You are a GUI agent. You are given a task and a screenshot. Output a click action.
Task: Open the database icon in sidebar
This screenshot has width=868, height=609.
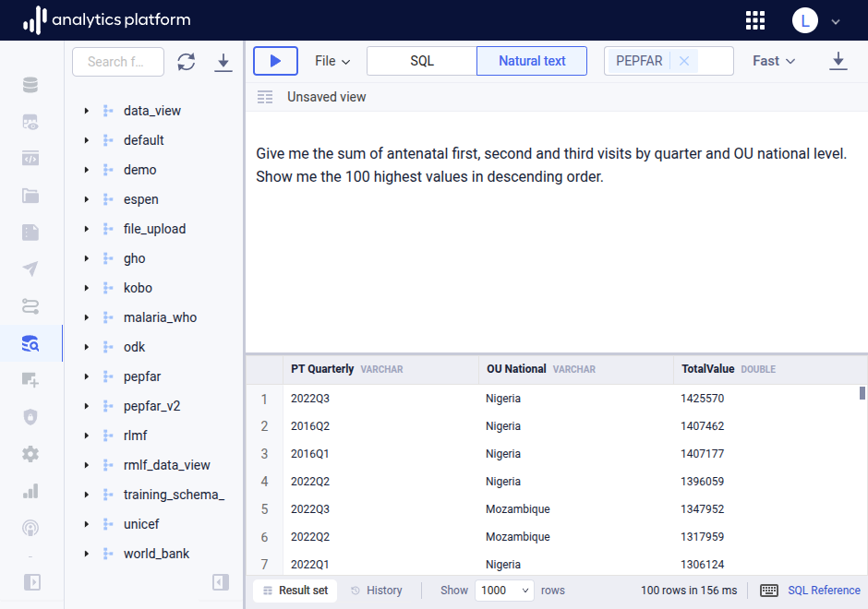coord(30,85)
